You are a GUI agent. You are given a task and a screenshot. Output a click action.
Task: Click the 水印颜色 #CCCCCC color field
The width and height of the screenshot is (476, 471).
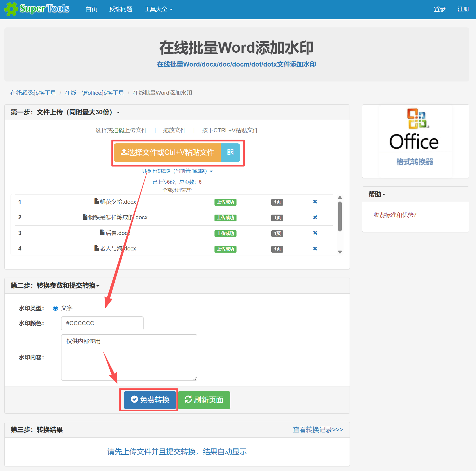click(102, 323)
